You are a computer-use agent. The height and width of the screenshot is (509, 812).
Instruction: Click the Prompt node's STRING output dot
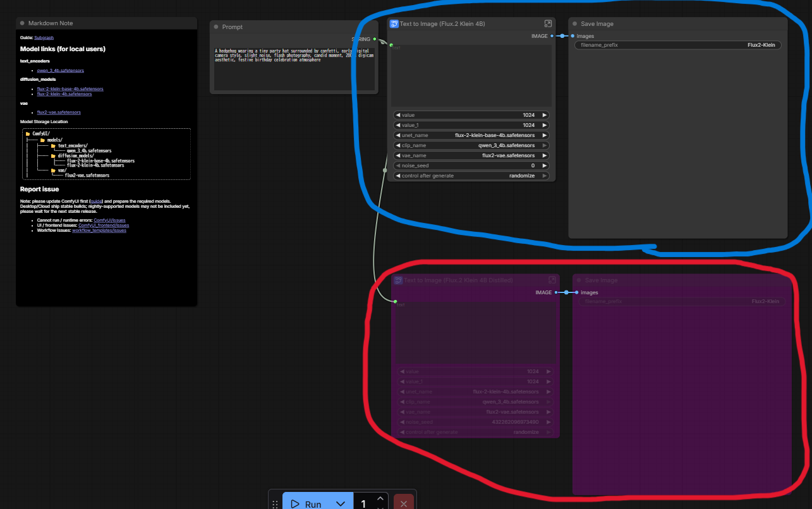point(375,39)
